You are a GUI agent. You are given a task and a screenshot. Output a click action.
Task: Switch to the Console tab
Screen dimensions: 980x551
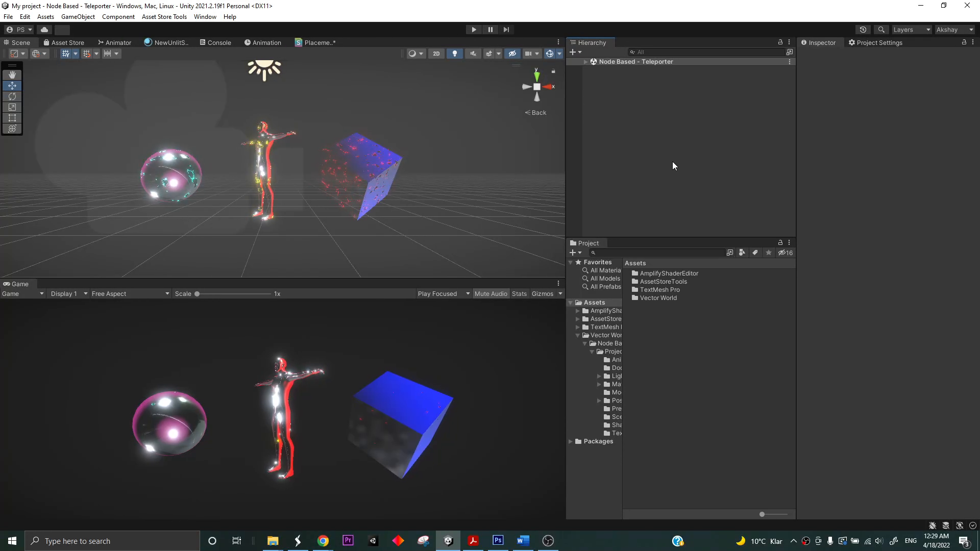tap(215, 42)
